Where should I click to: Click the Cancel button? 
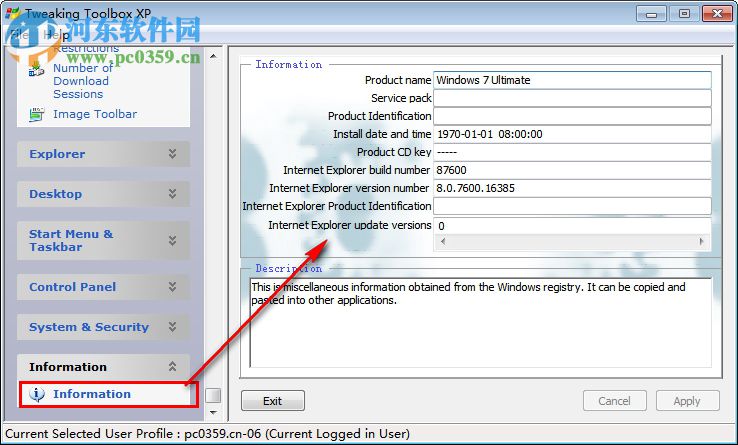[x=614, y=401]
